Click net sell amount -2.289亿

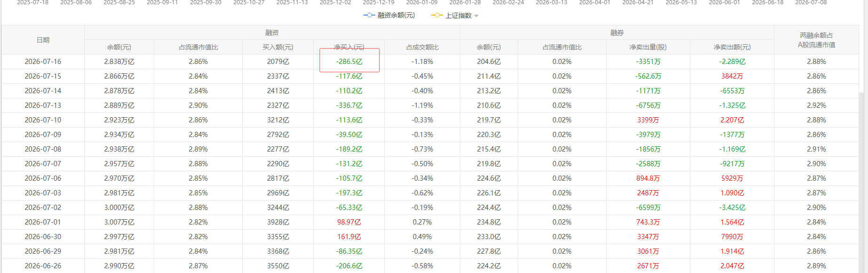pyautogui.click(x=732, y=62)
